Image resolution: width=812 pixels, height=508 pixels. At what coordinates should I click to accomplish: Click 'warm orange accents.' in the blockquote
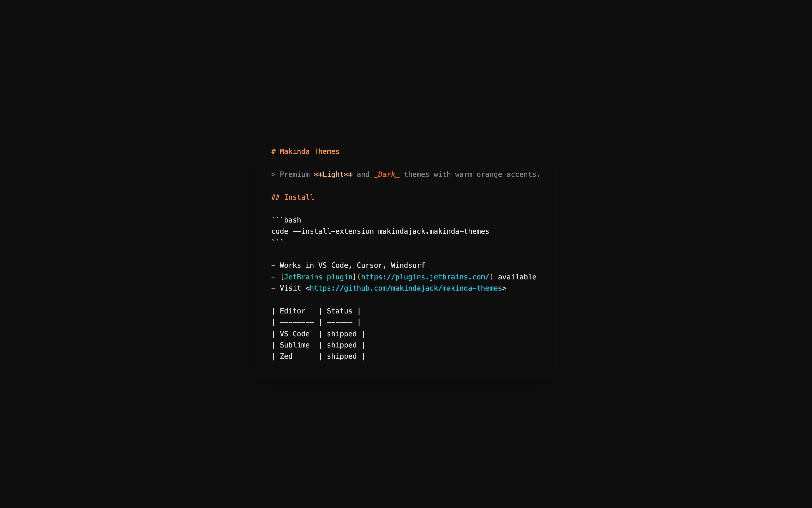tap(498, 174)
